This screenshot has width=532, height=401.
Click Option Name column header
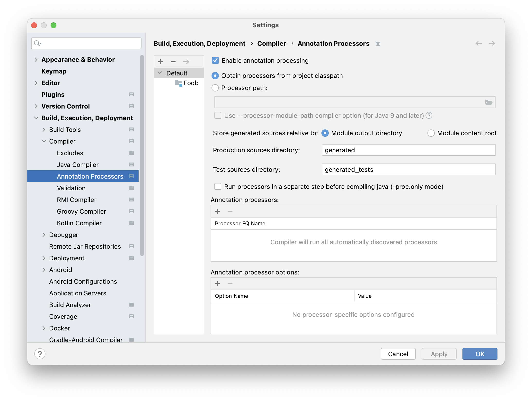pyautogui.click(x=283, y=296)
